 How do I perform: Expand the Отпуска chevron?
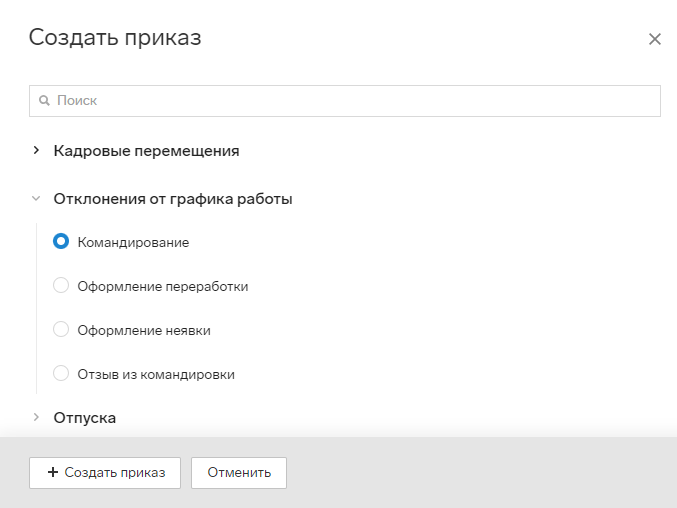[36, 417]
